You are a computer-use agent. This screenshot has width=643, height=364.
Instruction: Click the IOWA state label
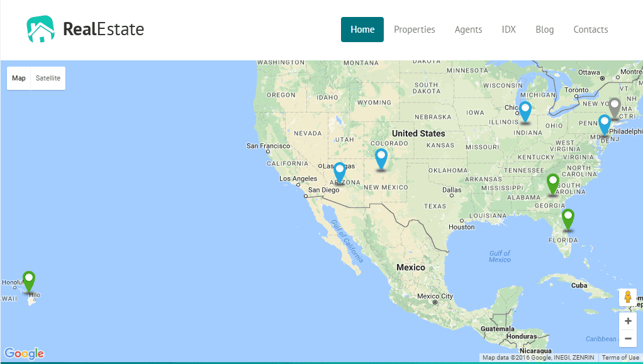pyautogui.click(x=475, y=113)
